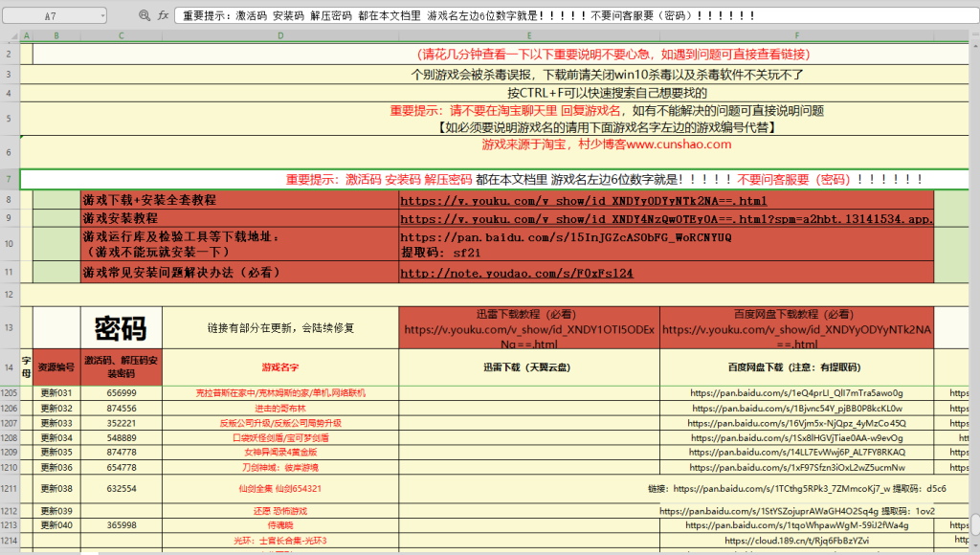
Task: Click the code 656999 cell
Action: pos(122,393)
